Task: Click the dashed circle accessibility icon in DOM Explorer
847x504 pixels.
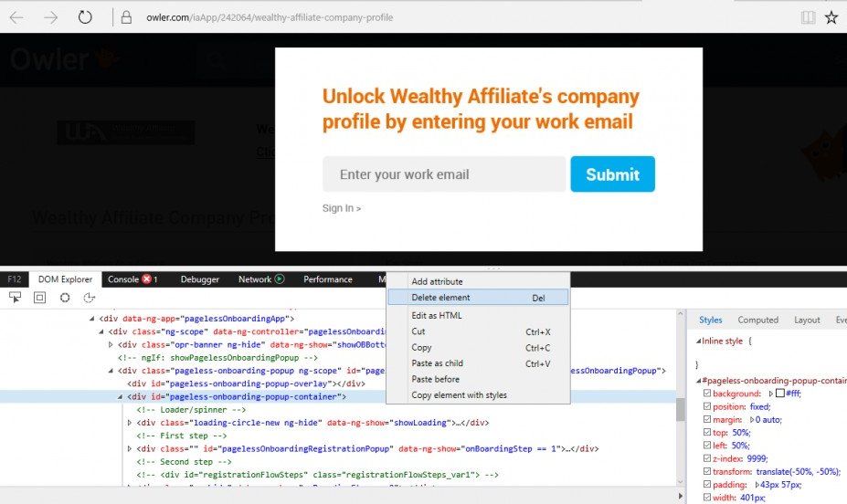Action: click(90, 298)
